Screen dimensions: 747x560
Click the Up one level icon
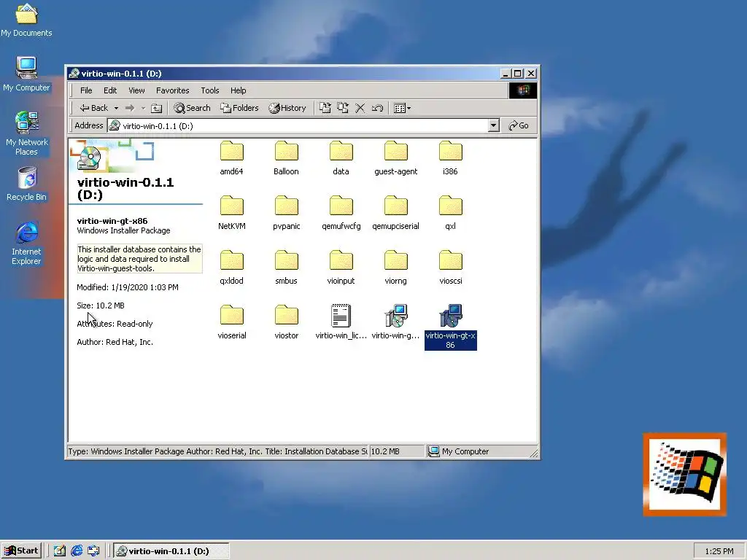156,108
